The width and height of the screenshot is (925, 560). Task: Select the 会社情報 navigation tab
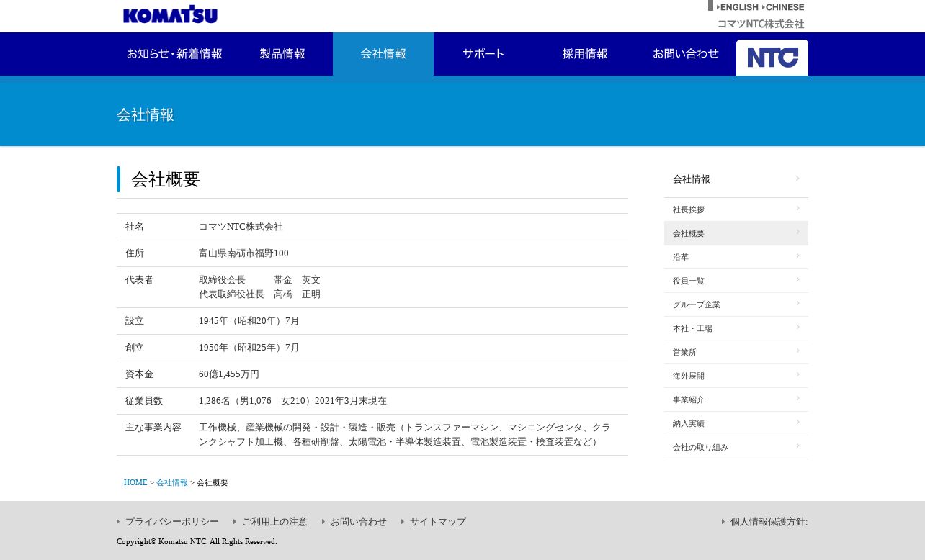click(x=383, y=54)
